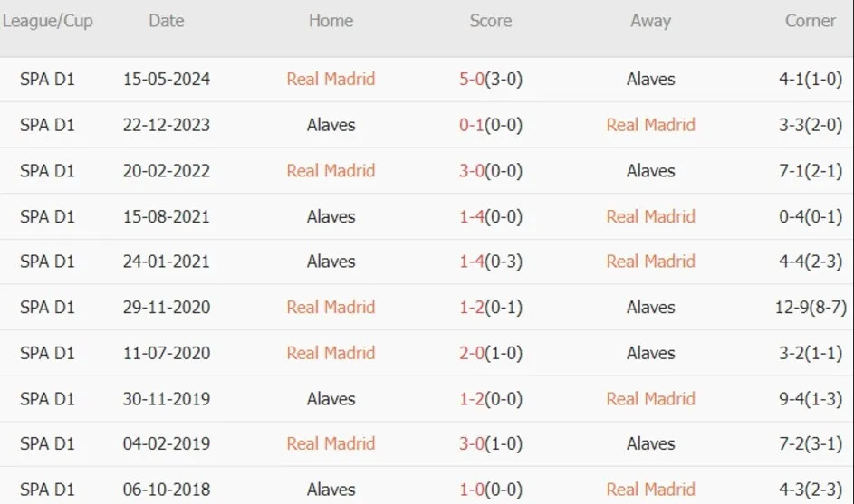Click Real Madrid away link on 30-11-2019

coord(650,398)
